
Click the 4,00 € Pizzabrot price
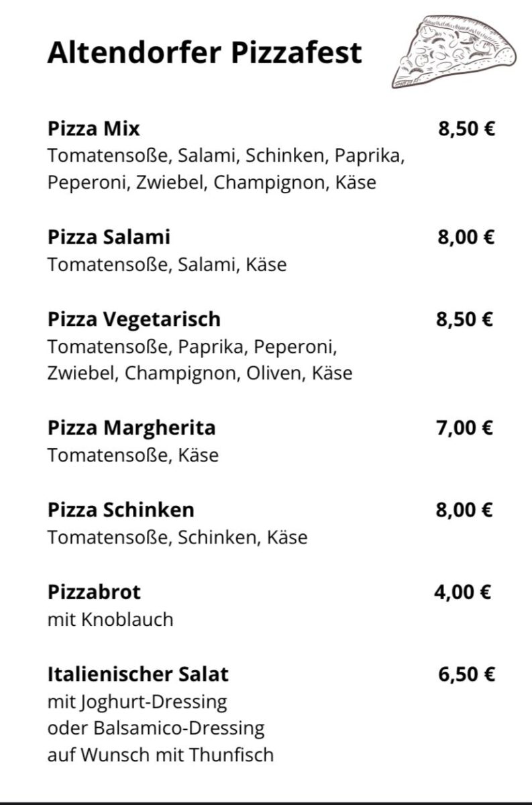464,592
